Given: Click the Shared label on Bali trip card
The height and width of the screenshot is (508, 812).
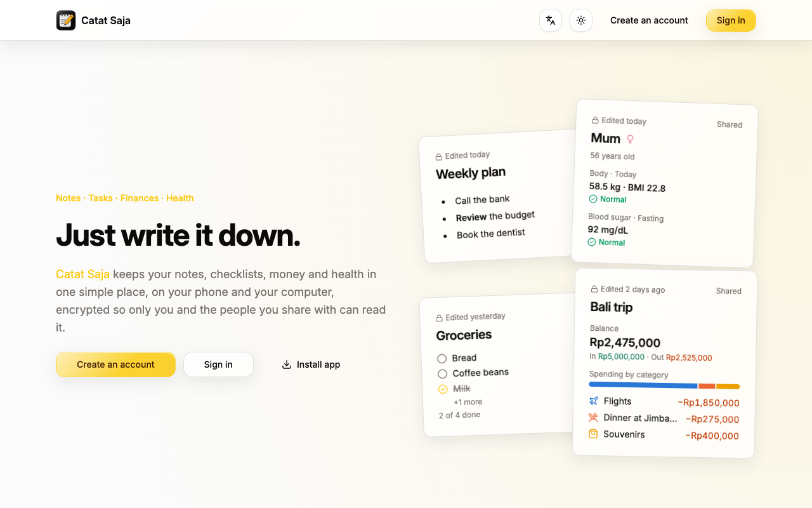Looking at the screenshot, I should click(x=729, y=291).
